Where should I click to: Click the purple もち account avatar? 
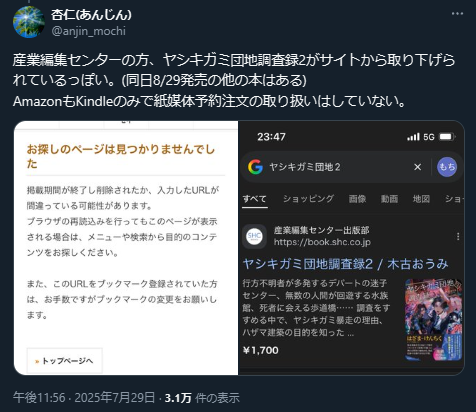click(447, 167)
